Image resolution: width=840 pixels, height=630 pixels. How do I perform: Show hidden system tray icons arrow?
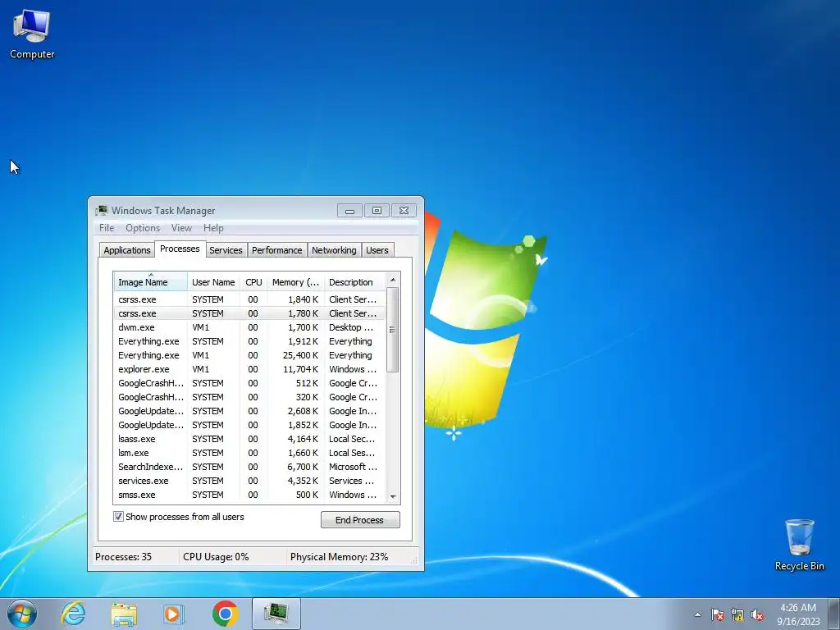coord(697,614)
